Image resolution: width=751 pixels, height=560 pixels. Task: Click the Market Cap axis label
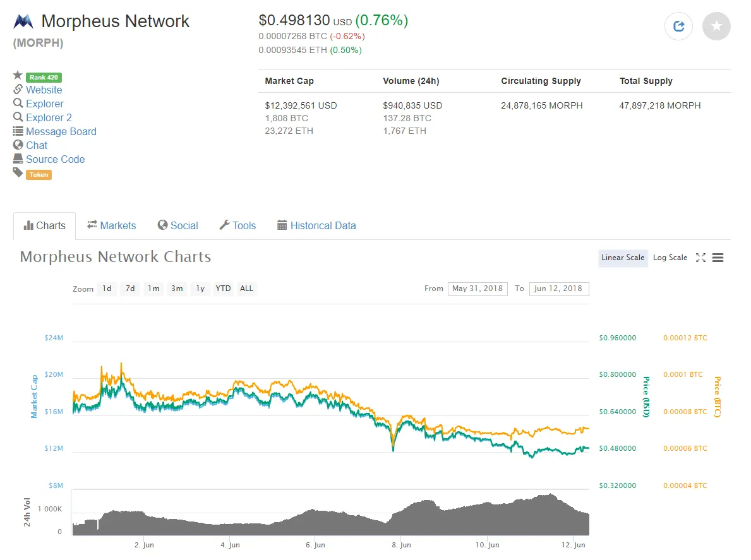(x=34, y=396)
